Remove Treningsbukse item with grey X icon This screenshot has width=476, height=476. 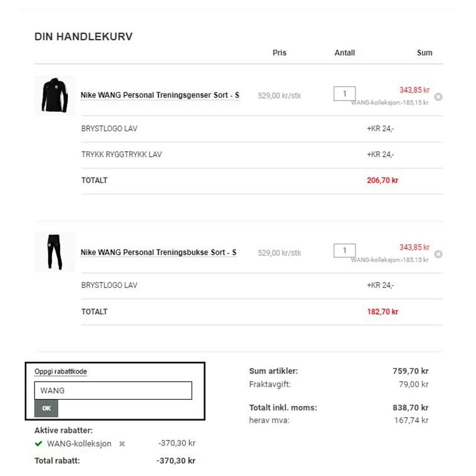click(438, 254)
